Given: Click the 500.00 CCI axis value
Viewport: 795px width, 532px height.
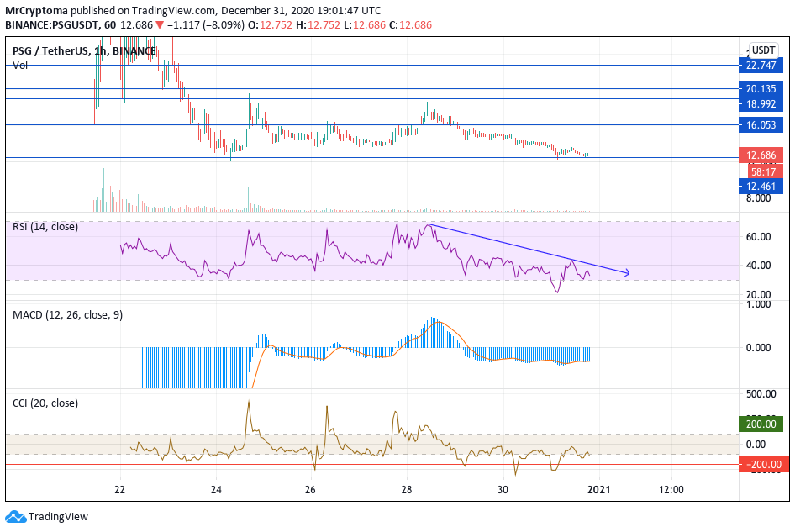Looking at the screenshot, I should [x=761, y=394].
